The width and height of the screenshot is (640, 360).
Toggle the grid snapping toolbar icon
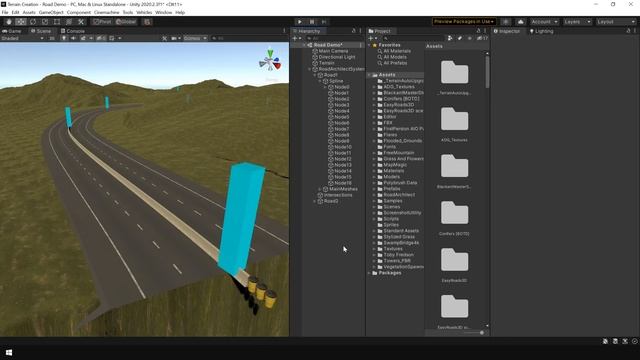click(x=147, y=22)
